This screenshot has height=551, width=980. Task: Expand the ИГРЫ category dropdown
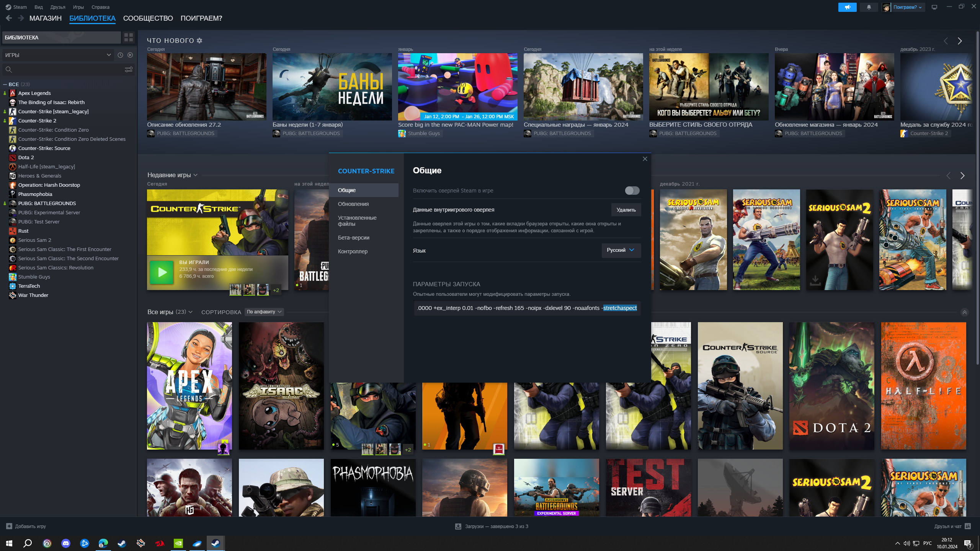58,55
